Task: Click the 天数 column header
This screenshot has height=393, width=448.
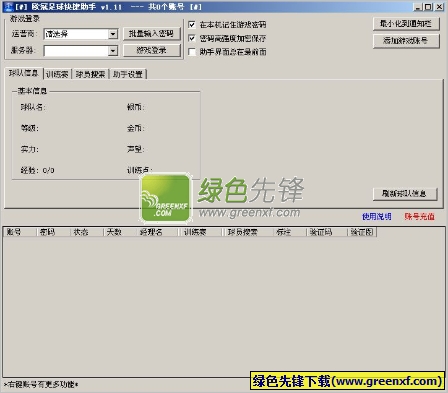Action: tap(120, 232)
